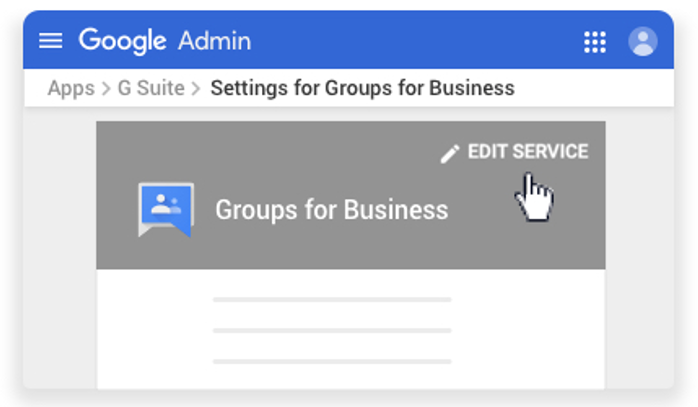This screenshot has width=698, height=407.
Task: Click the Google logo in header
Action: (x=122, y=41)
